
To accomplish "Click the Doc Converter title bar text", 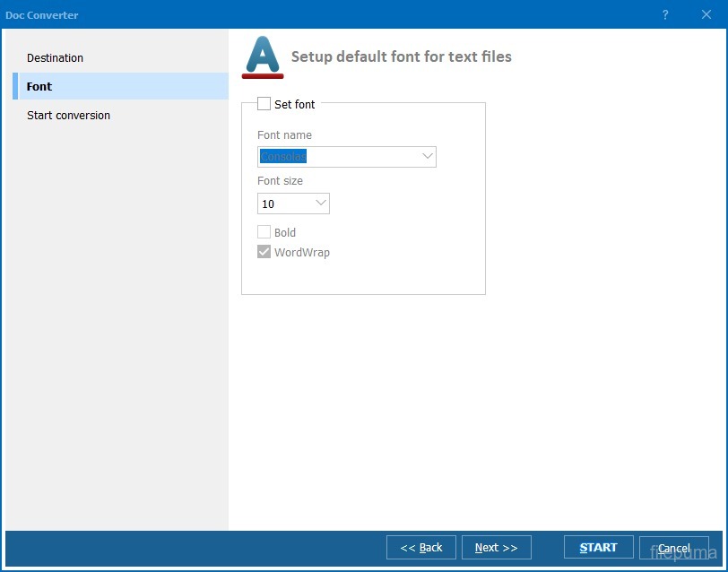I will 41,14.
